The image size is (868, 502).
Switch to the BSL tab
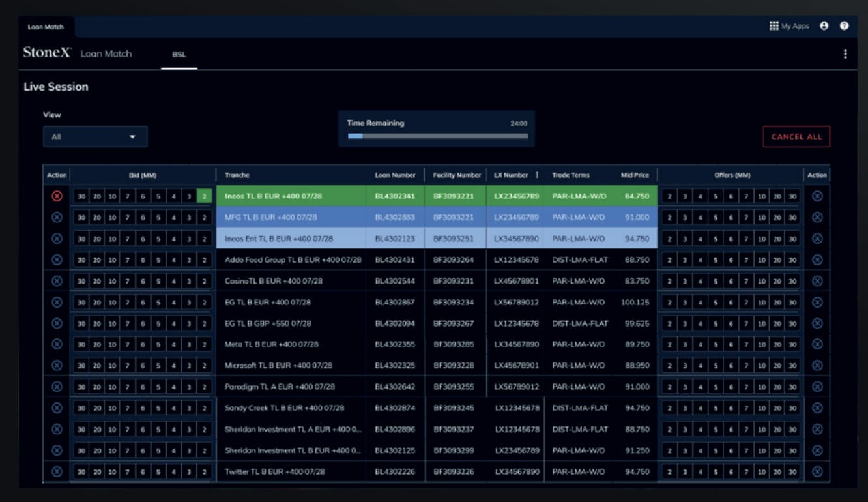coord(179,55)
